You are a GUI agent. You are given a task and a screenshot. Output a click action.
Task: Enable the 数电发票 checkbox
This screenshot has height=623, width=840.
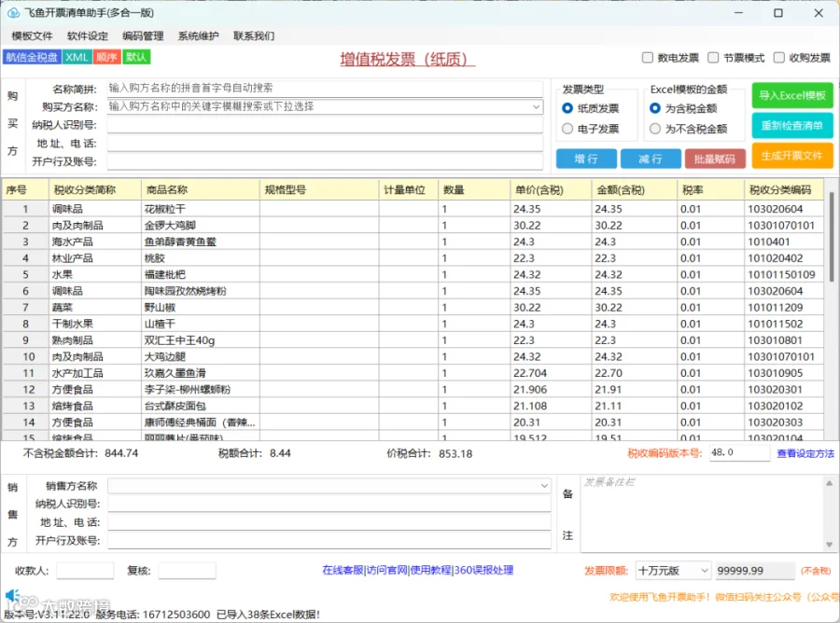647,57
